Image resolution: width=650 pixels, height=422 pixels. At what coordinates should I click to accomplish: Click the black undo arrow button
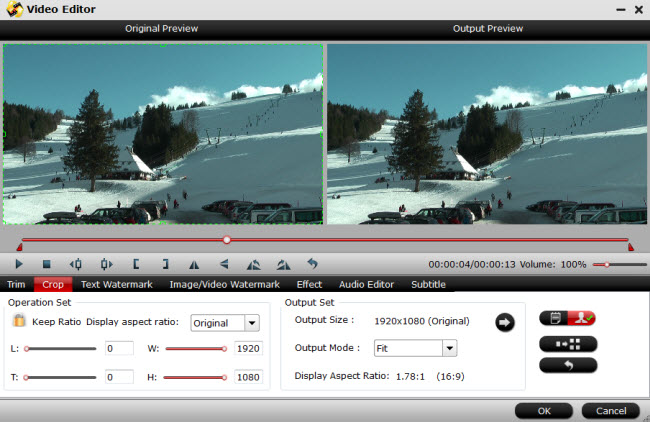click(x=568, y=365)
